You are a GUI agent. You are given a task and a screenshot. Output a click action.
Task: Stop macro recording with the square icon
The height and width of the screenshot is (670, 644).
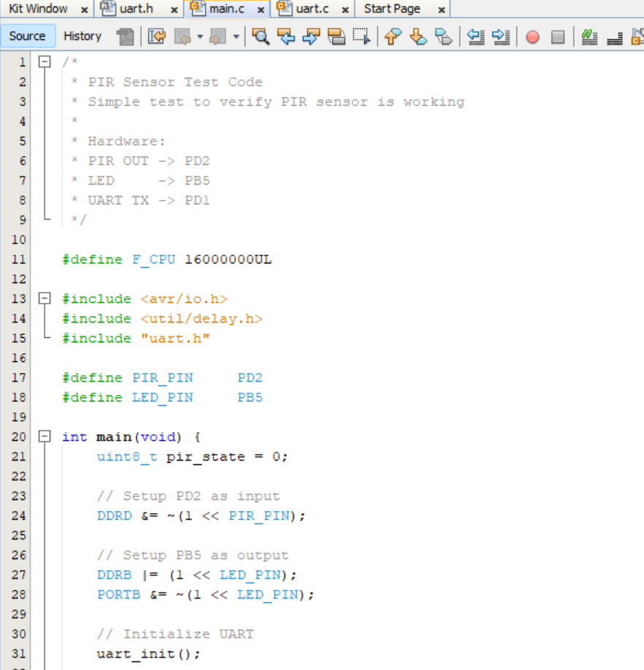point(558,36)
